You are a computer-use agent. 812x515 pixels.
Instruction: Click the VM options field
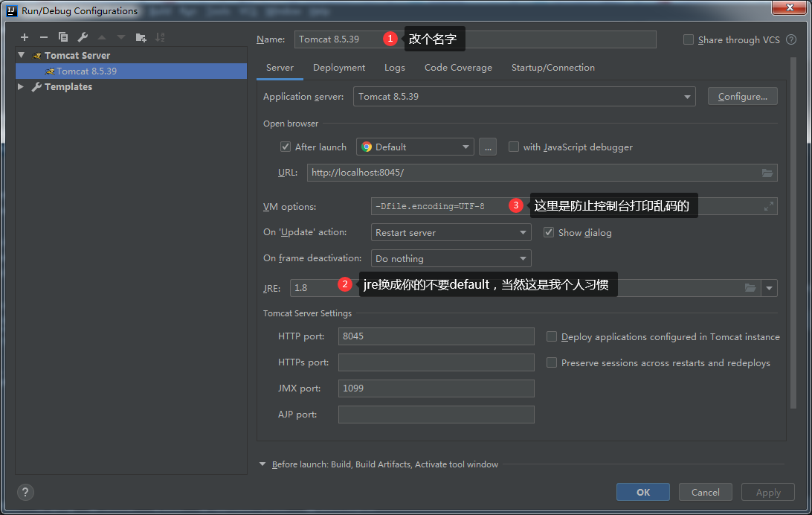pos(574,206)
